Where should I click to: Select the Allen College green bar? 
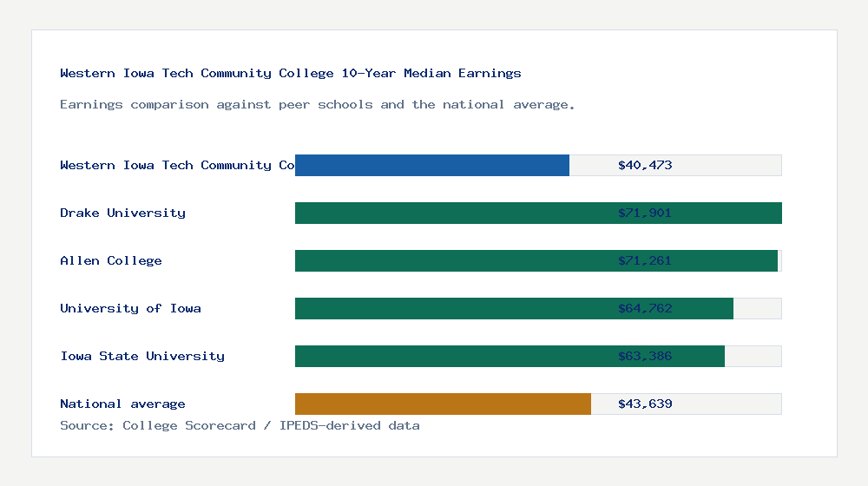click(x=536, y=260)
